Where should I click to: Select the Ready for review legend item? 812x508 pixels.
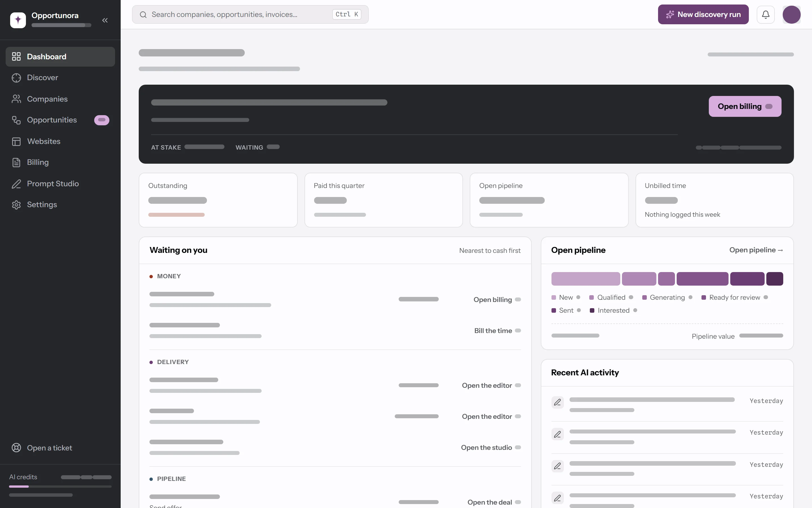coord(734,297)
